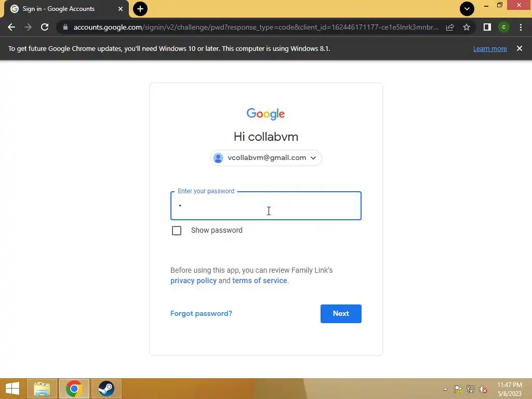Image resolution: width=532 pixels, height=399 pixels.
Task: Reload the Google sign-in page
Action: [45, 27]
